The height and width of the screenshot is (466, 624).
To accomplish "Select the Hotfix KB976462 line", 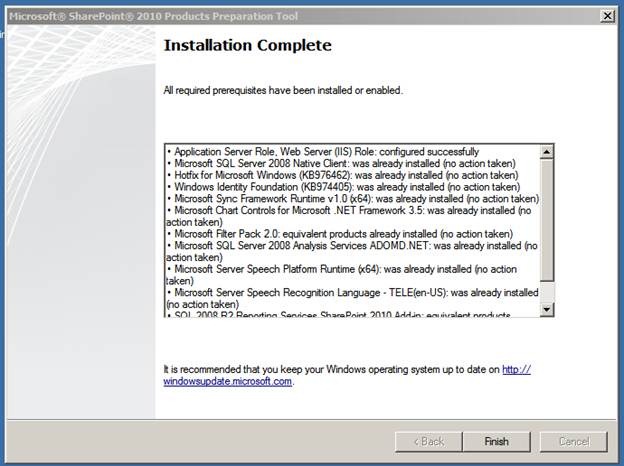I will tap(343, 175).
